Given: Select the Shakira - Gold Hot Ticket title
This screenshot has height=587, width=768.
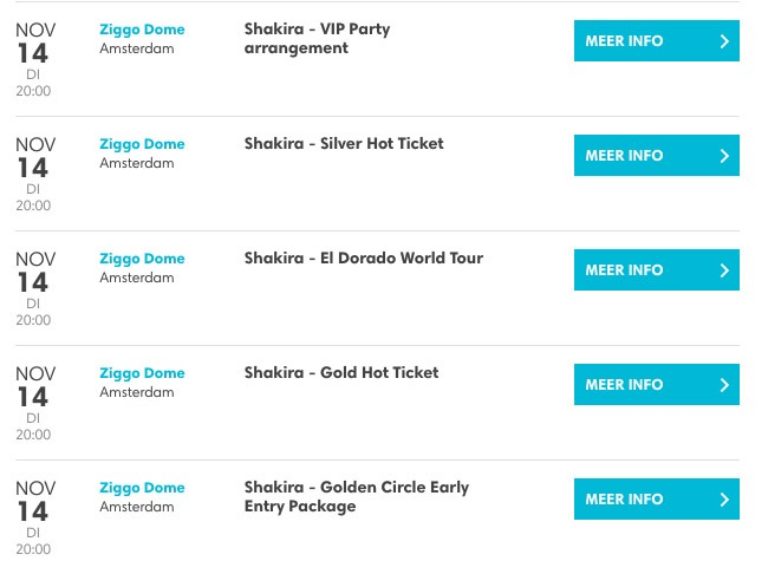Looking at the screenshot, I should (341, 372).
